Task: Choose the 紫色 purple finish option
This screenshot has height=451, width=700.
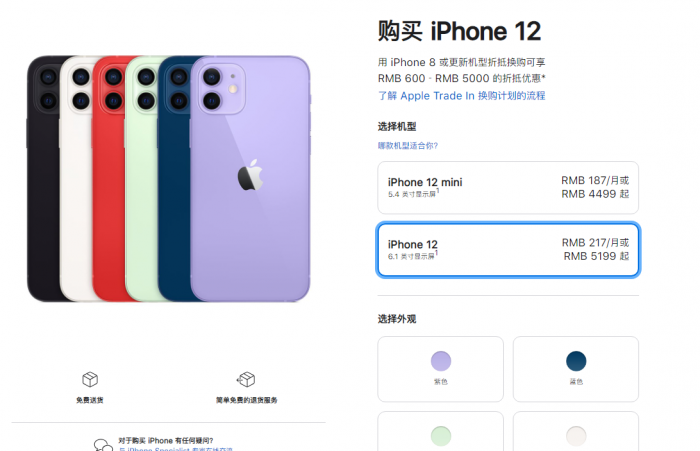Action: [x=441, y=369]
